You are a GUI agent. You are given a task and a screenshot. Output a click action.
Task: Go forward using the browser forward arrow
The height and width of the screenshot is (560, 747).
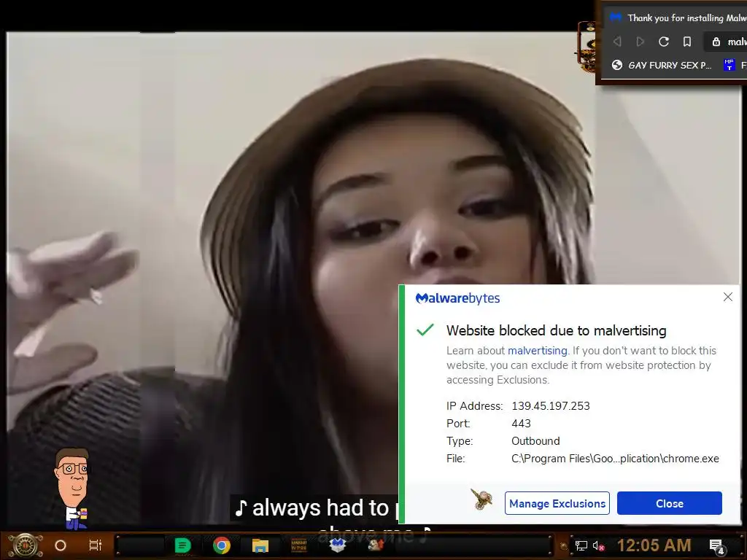coord(640,42)
